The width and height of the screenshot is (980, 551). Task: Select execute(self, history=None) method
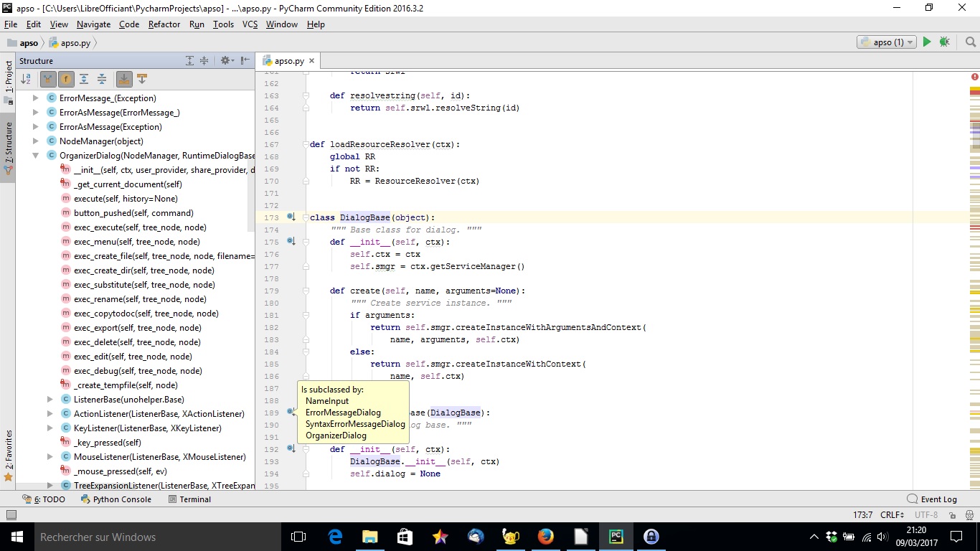click(x=126, y=199)
